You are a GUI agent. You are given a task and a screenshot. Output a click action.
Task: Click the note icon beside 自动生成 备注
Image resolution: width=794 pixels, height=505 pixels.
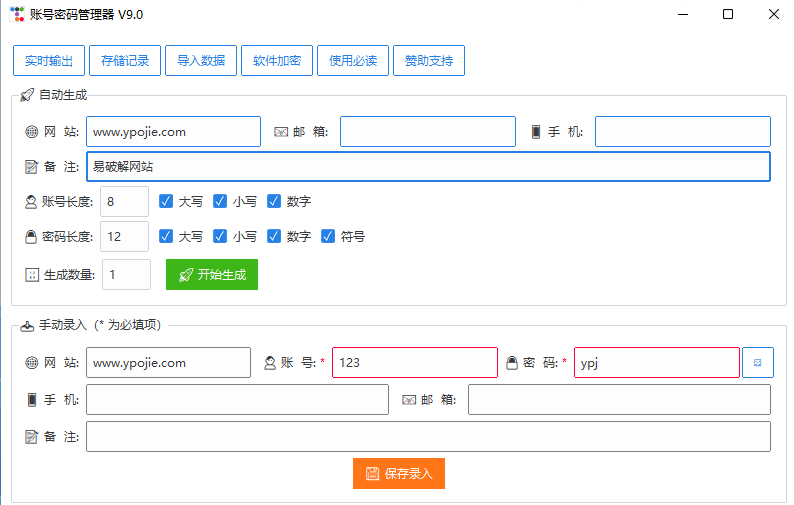click(31, 167)
